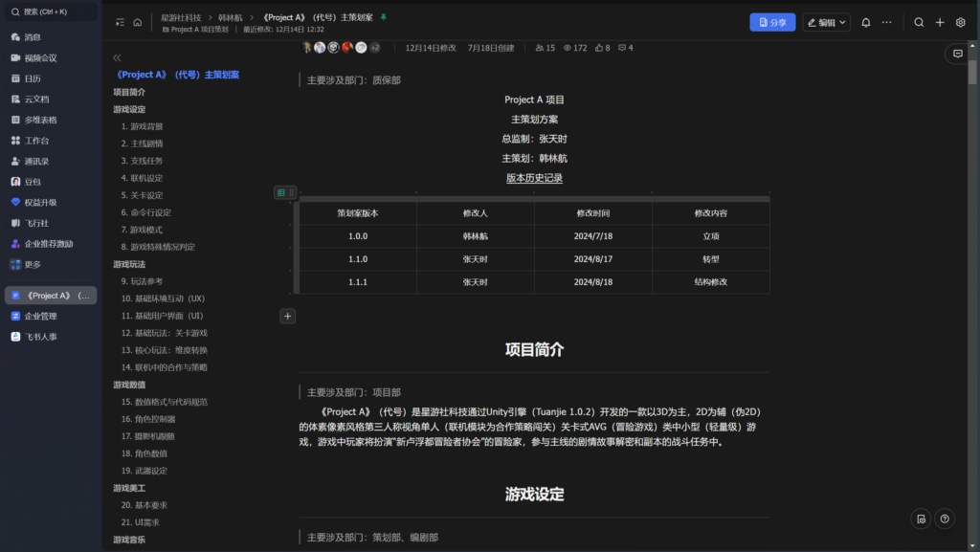
Task: Expand the more options ellipsis menu
Action: [x=887, y=22]
